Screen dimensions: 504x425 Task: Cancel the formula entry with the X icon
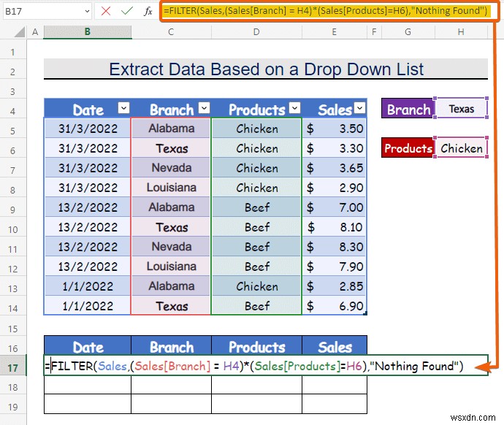coord(106,11)
